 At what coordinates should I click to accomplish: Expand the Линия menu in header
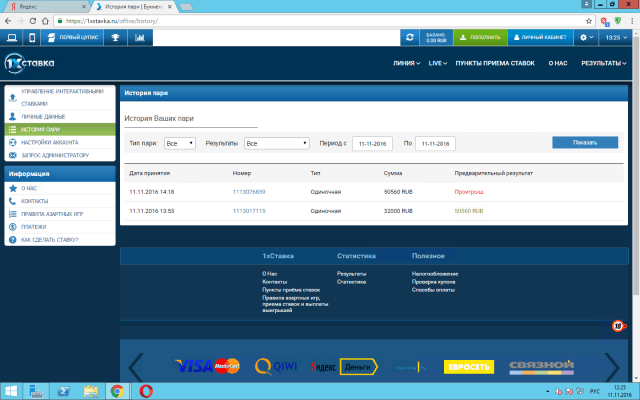click(406, 63)
